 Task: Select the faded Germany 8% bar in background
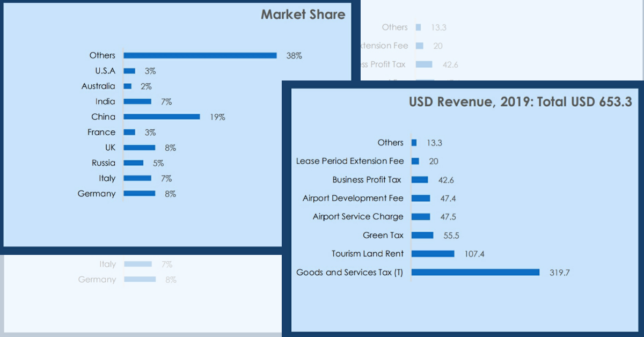pyautogui.click(x=140, y=279)
